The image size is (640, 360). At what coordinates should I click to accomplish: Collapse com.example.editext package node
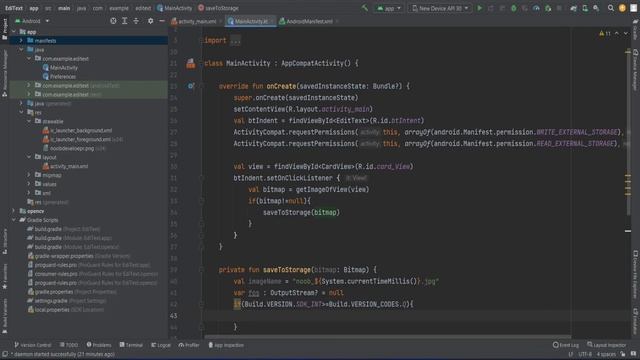click(x=29, y=58)
